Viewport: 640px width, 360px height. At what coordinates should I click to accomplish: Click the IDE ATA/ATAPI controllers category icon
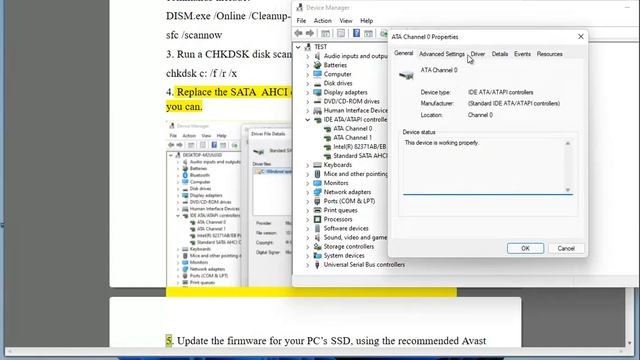tap(317, 120)
